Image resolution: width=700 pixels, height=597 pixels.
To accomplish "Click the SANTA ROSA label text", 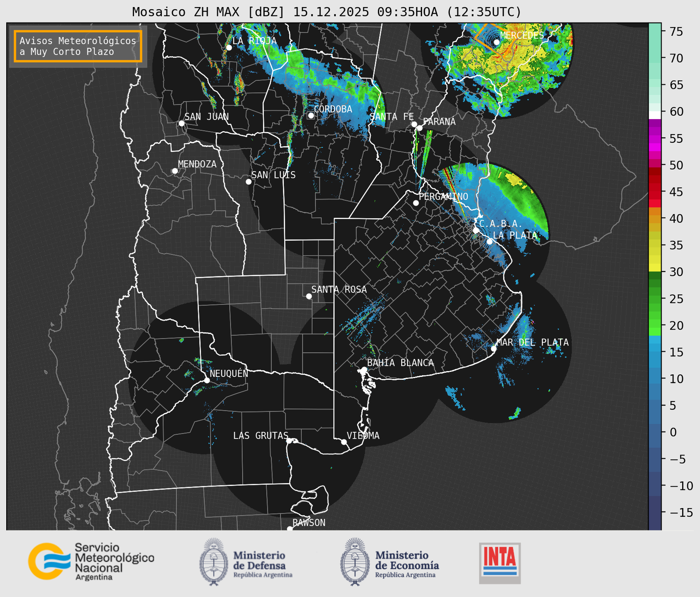I will click(x=339, y=289).
